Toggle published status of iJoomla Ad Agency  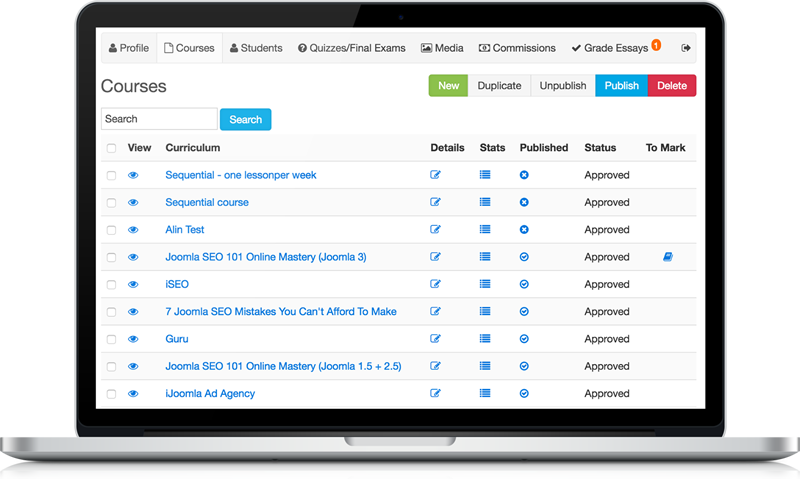(x=524, y=393)
